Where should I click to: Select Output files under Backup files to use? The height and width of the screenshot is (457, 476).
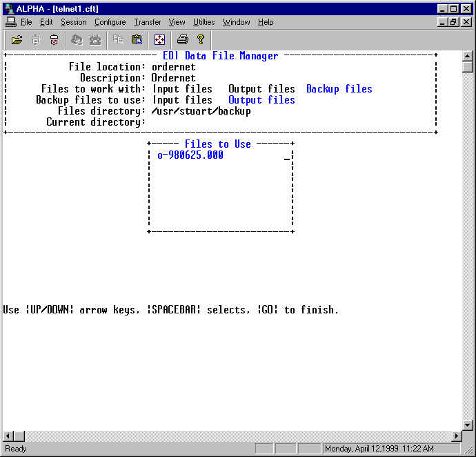click(261, 100)
